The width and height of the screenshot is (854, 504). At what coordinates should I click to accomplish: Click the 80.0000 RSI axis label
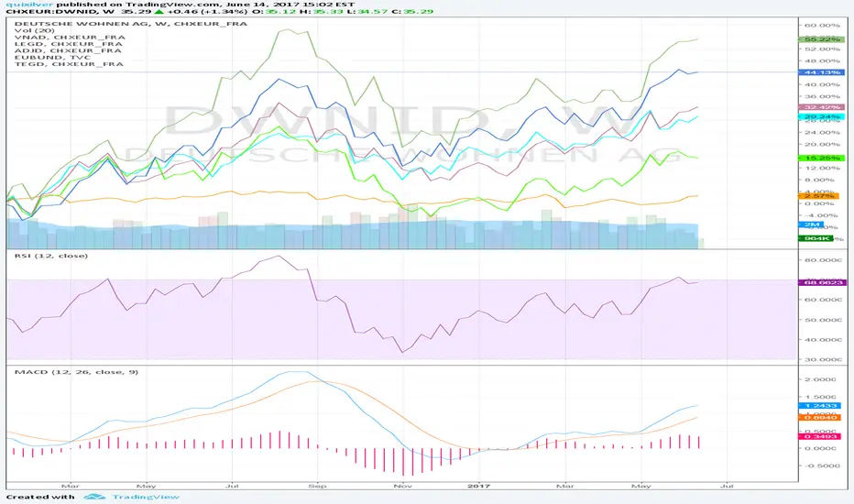(823, 260)
